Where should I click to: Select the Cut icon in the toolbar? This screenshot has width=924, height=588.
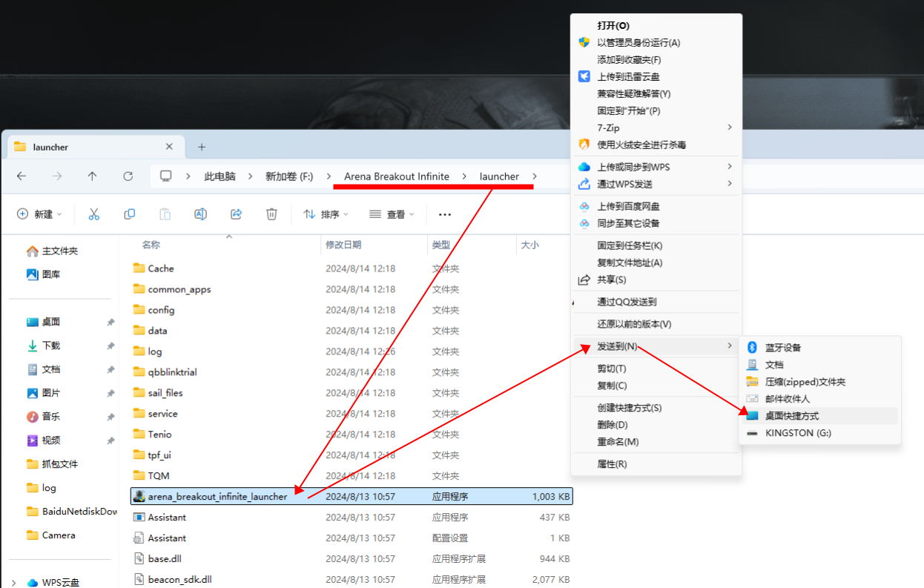93,214
